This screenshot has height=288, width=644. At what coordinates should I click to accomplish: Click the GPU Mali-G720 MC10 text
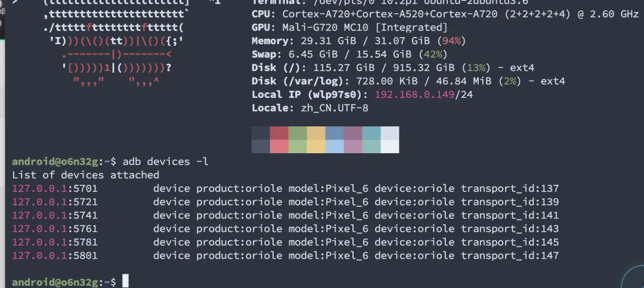(365, 27)
